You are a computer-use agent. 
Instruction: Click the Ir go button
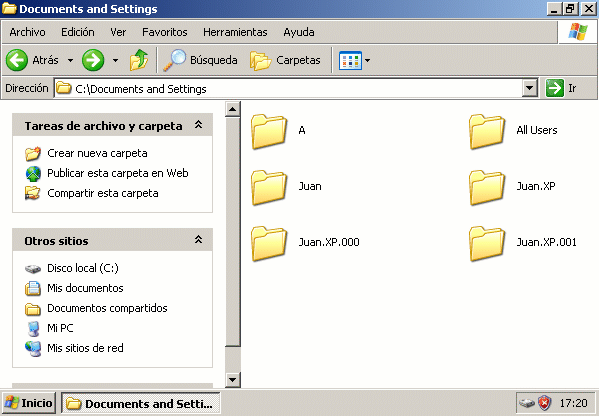coord(562,88)
